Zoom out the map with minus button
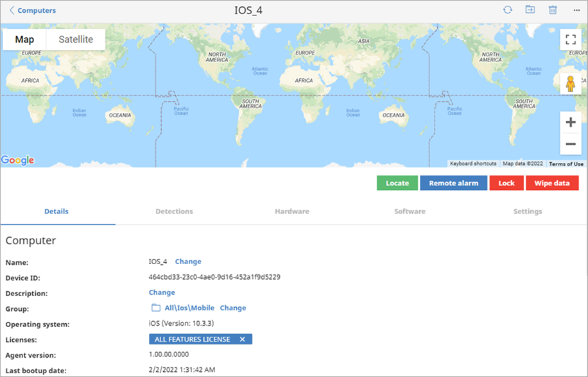This screenshot has height=377, width=588. click(x=571, y=144)
